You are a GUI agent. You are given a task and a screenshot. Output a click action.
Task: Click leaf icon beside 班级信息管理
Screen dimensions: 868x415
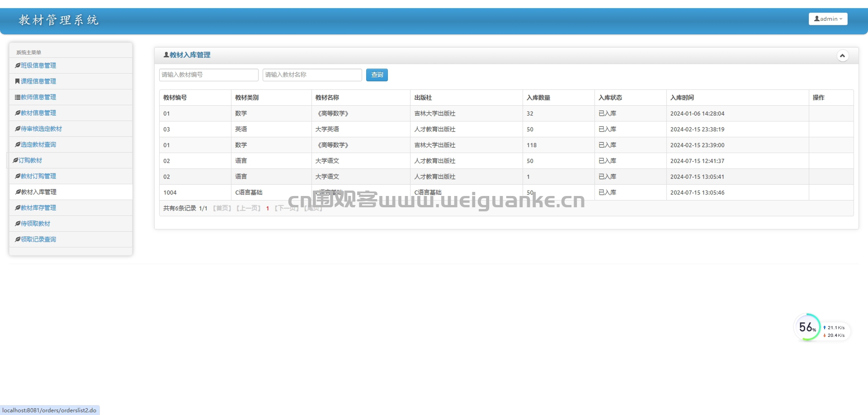[x=18, y=65]
